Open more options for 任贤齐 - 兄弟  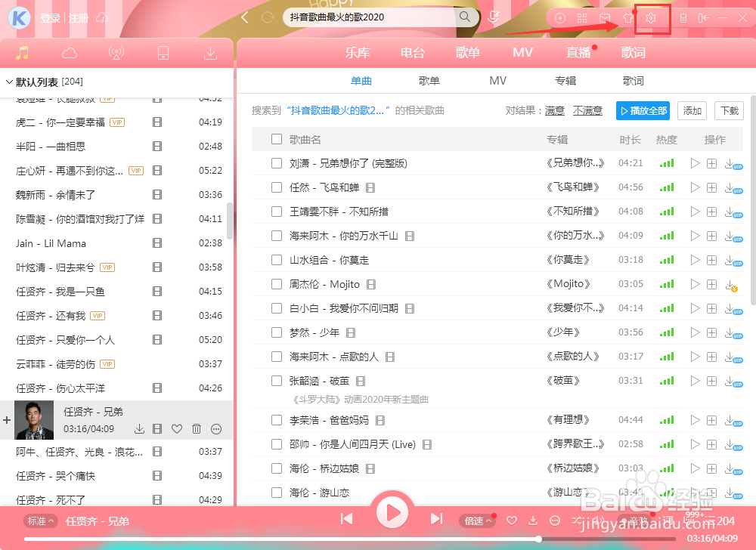[x=216, y=428]
